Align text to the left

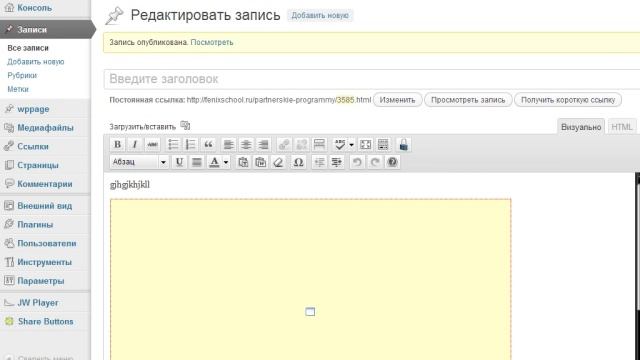tap(229, 144)
